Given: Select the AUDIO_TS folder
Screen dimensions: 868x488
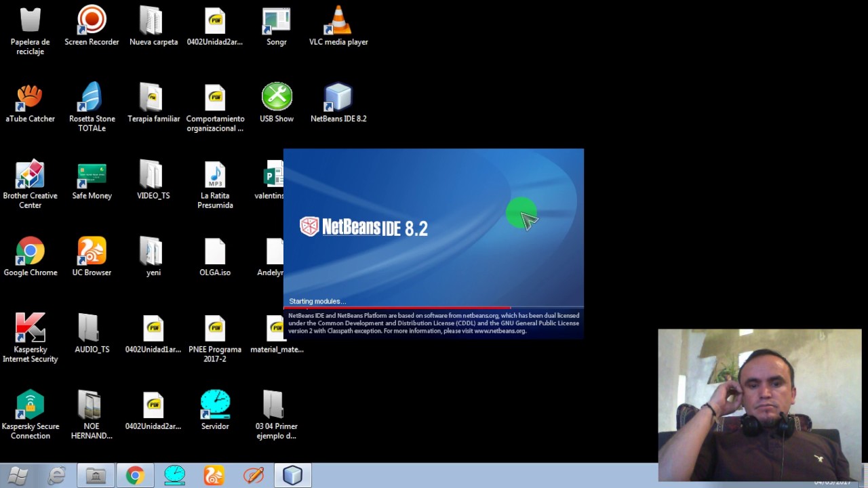Looking at the screenshot, I should point(92,333).
